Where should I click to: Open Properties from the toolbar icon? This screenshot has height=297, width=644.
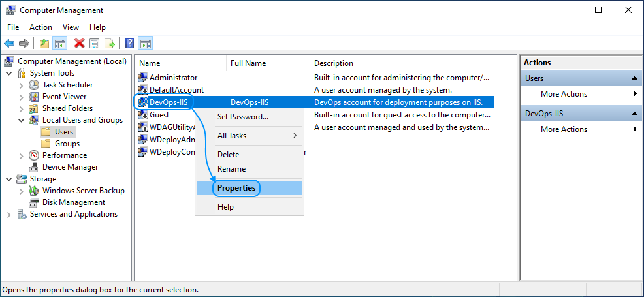click(95, 42)
